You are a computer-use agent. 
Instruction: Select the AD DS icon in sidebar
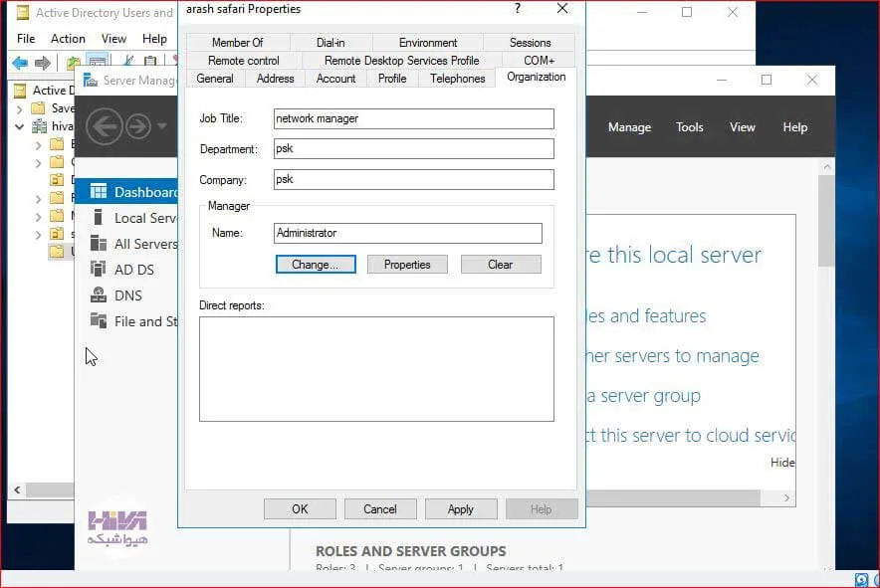(x=99, y=269)
